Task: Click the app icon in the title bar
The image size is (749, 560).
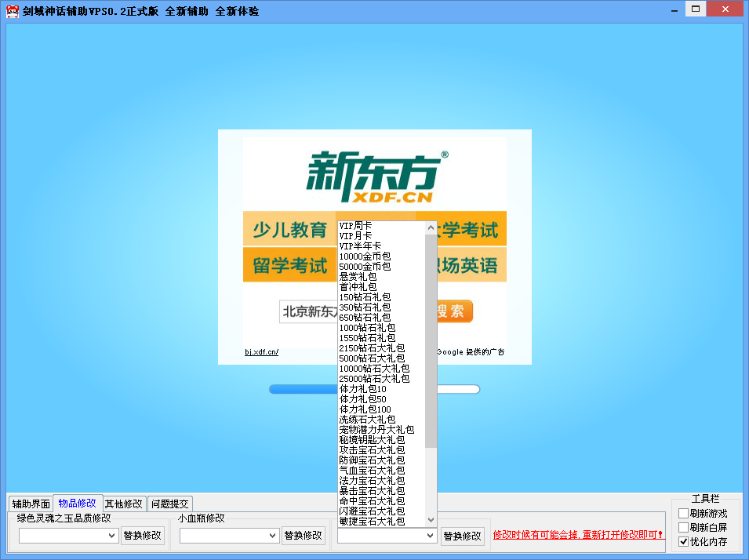Action: click(13, 11)
